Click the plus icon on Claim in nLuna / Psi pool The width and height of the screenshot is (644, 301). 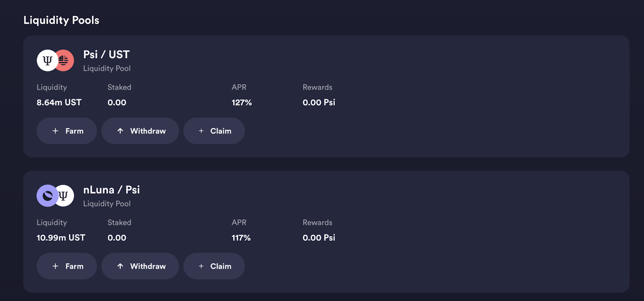click(x=201, y=266)
